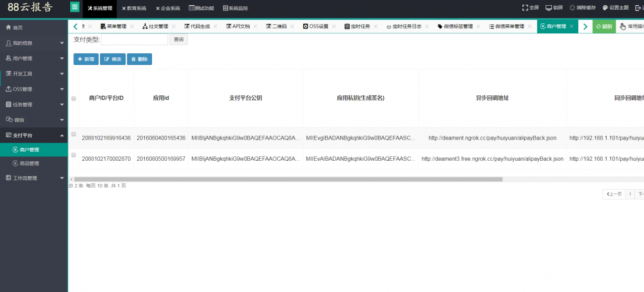Expand 我的信息 with its dropdown arrow
Viewport: 644px width, 292px height.
pyautogui.click(x=62, y=43)
